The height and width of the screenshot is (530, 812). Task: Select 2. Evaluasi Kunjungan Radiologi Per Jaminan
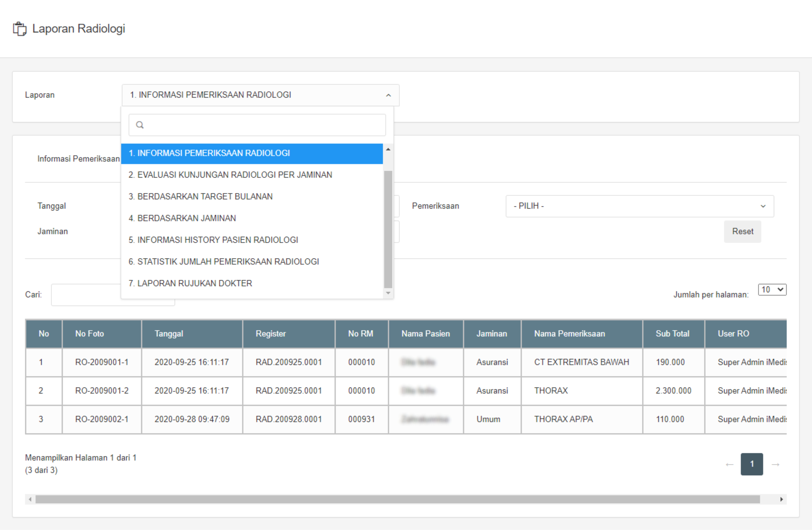(x=230, y=175)
